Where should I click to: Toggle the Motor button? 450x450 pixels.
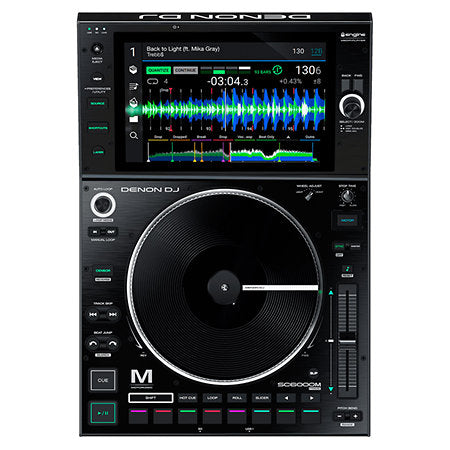pos(347,220)
